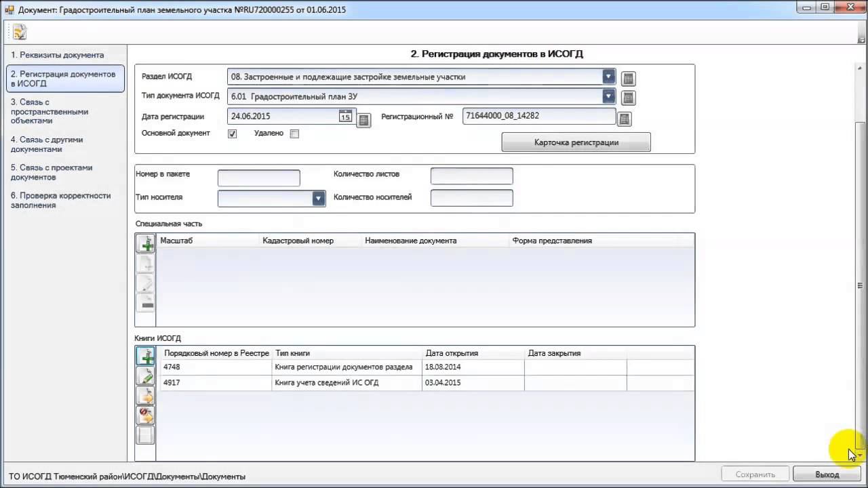868x488 pixels.
Task: Click the document toolbar icon under the title bar
Action: 19,32
